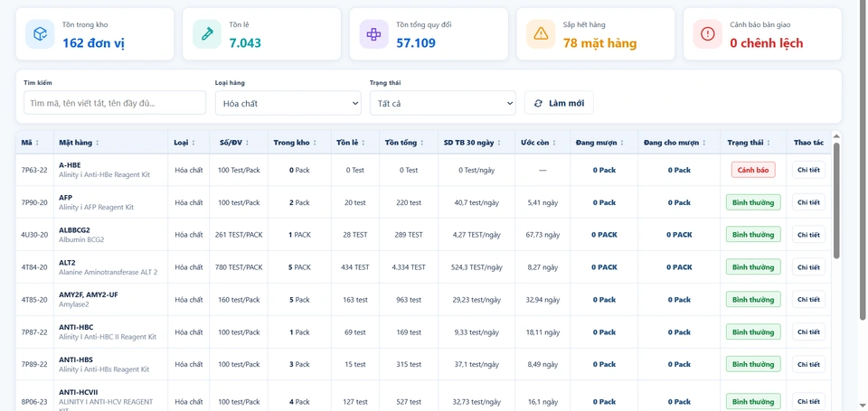The width and height of the screenshot is (868, 411).
Task: Click the ALBBCG2 item name
Action: click(74, 230)
